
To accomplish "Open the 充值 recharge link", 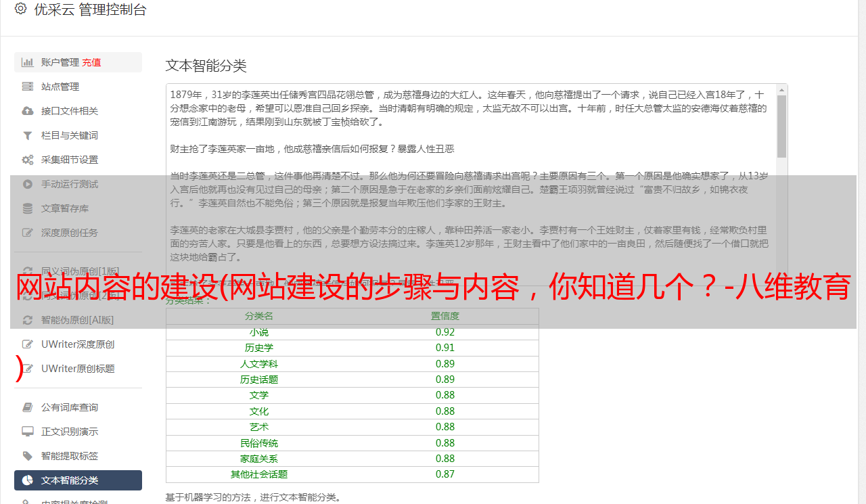I will click(x=91, y=62).
